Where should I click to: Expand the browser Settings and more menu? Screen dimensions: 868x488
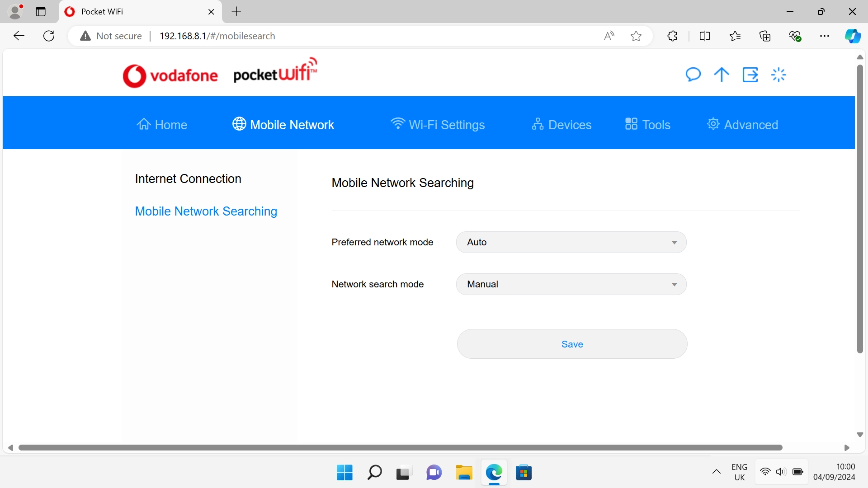point(825,36)
